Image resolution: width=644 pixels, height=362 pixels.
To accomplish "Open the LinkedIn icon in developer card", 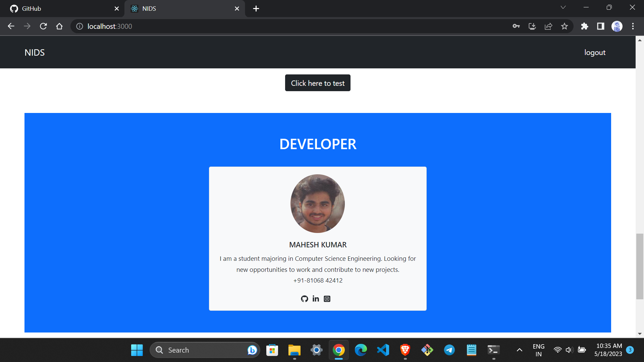I will coord(316,299).
